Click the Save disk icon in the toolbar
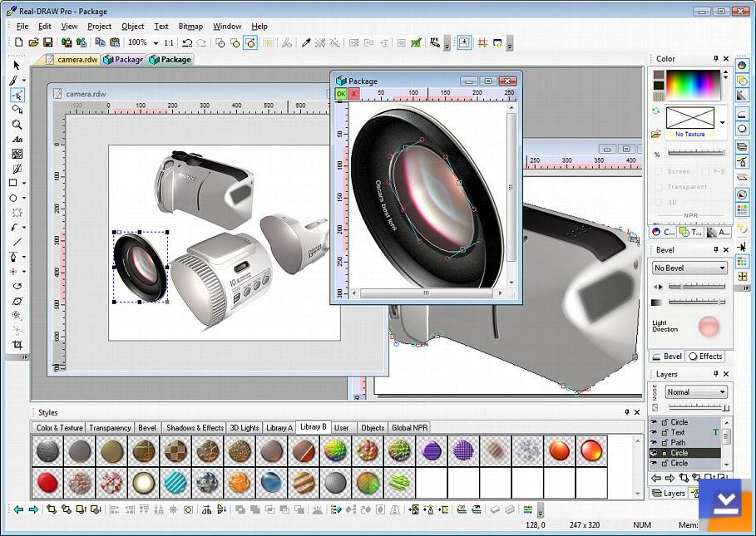Viewport: 756px width, 536px height. pyautogui.click(x=48, y=42)
